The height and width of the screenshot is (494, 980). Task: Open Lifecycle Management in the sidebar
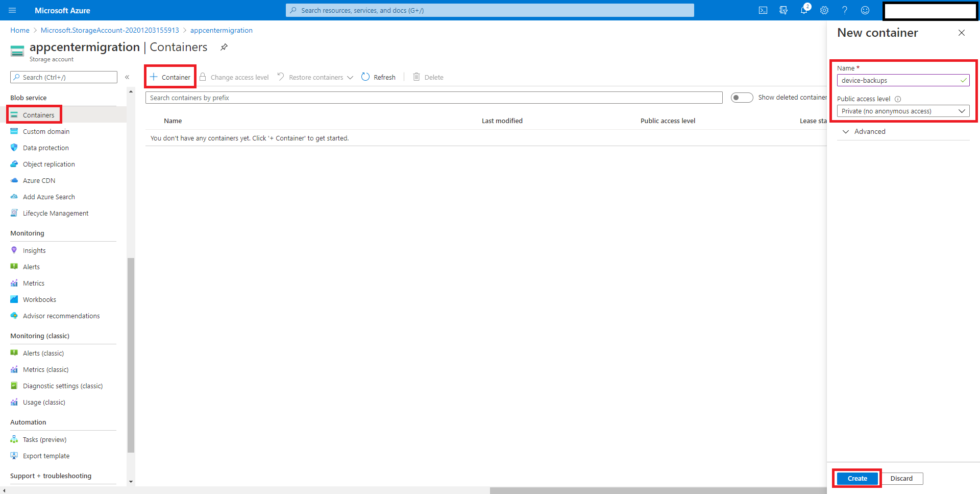coord(55,214)
